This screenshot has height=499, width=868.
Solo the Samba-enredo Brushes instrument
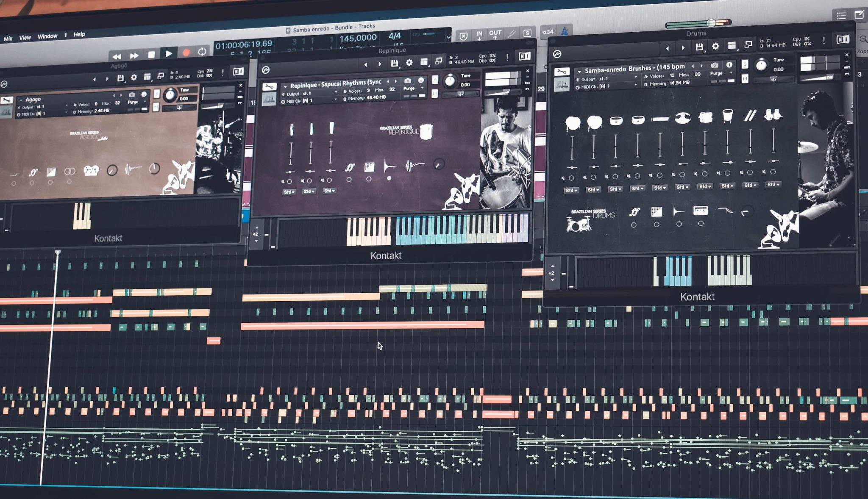pos(745,64)
